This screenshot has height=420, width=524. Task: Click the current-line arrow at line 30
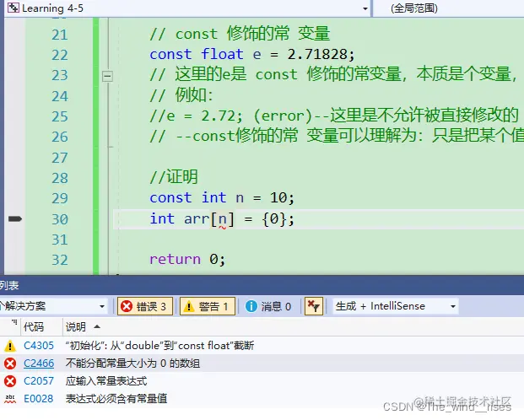coord(15,218)
